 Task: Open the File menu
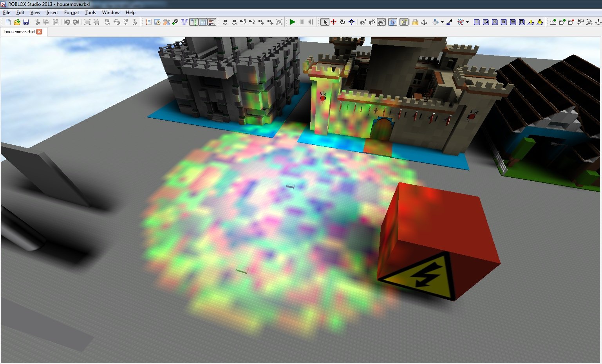click(7, 13)
